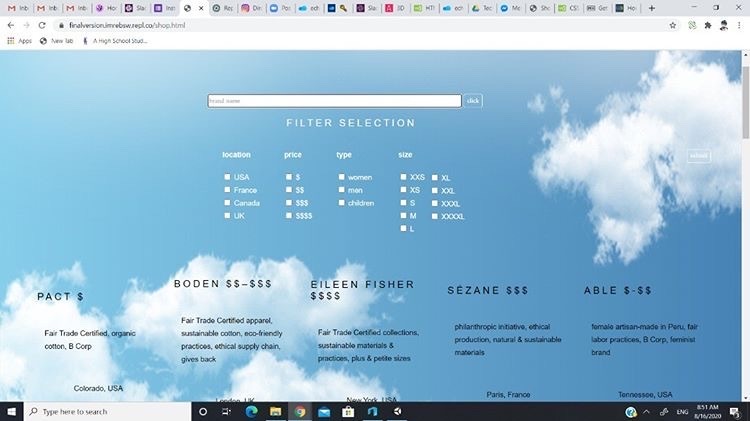
Task: Switch to Chrome via its taskbar icon
Action: pyautogui.click(x=300, y=411)
